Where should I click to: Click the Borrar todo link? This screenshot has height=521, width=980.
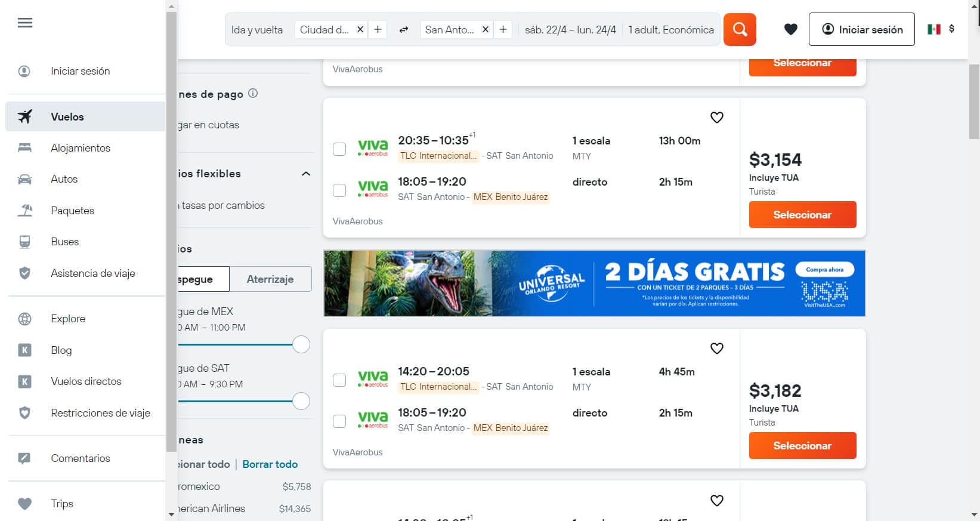coord(270,464)
